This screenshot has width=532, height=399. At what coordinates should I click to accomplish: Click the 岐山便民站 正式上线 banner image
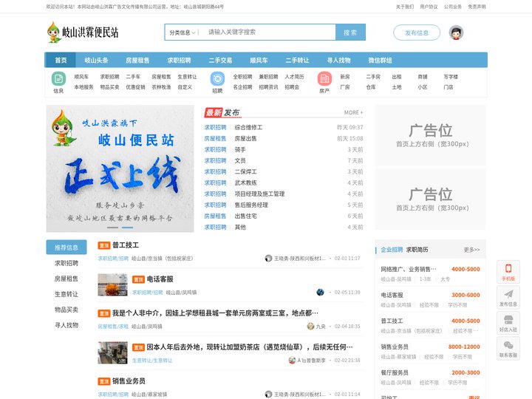click(120, 168)
